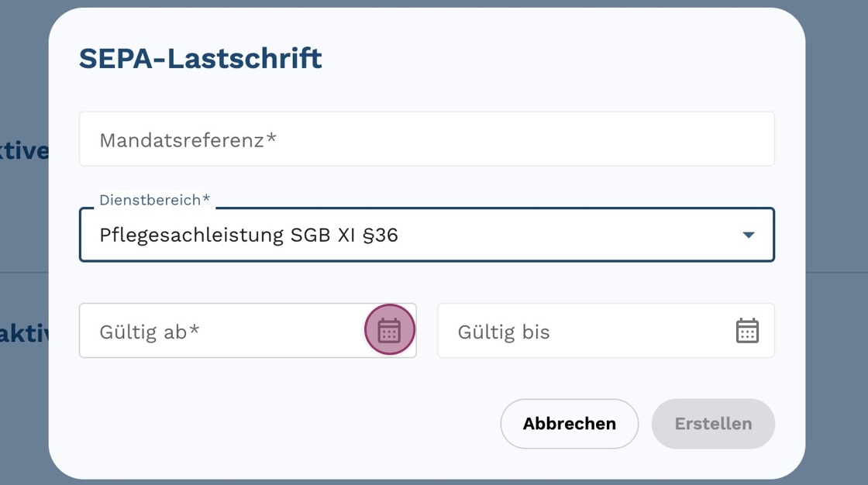
Task: Open the Gültig bis calendar picker
Action: (x=747, y=331)
